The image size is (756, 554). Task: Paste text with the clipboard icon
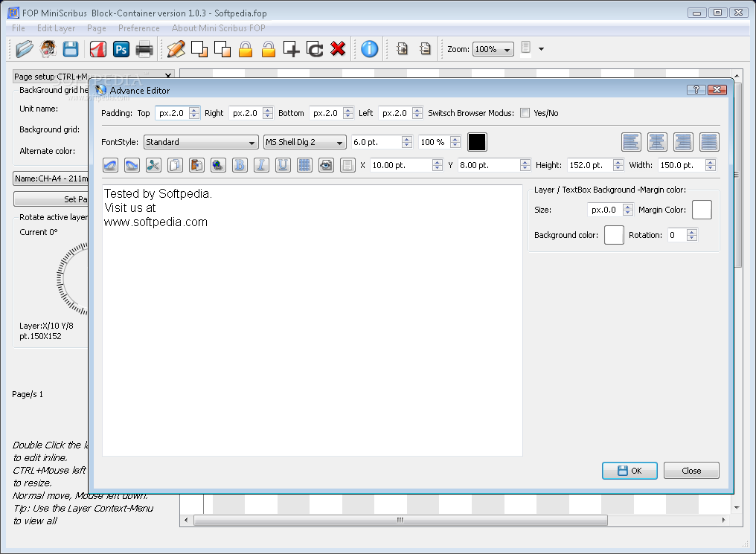point(196,165)
